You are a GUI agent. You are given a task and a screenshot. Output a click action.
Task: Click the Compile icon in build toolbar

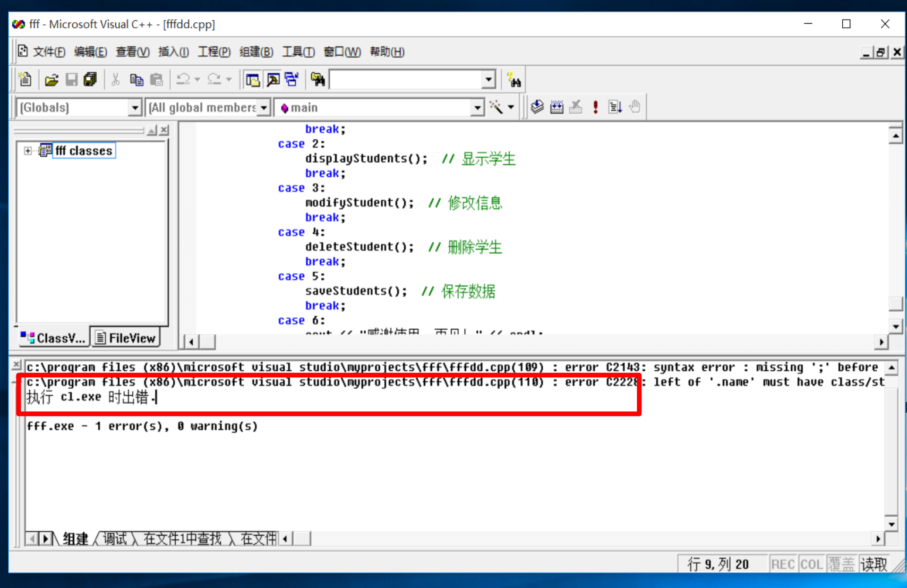coord(537,107)
